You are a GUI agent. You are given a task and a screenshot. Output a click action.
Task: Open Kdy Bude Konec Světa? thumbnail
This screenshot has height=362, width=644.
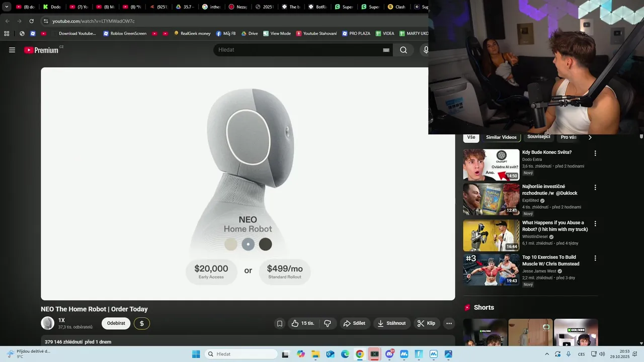(x=491, y=164)
